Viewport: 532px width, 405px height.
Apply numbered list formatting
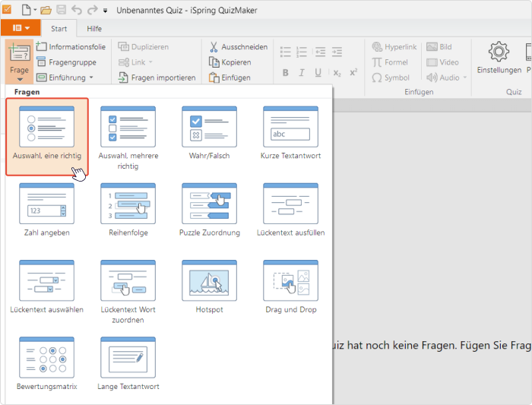point(302,52)
